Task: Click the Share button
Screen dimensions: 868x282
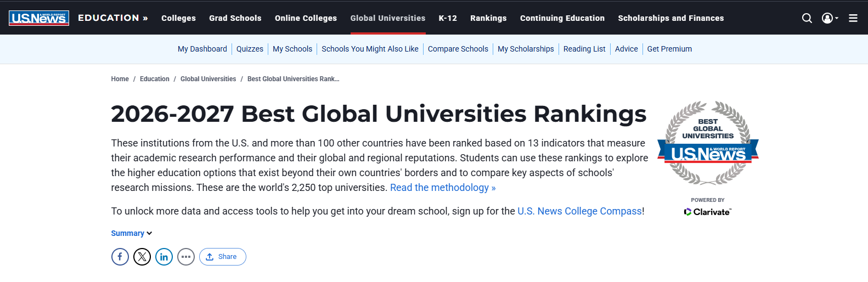Action: pos(223,257)
